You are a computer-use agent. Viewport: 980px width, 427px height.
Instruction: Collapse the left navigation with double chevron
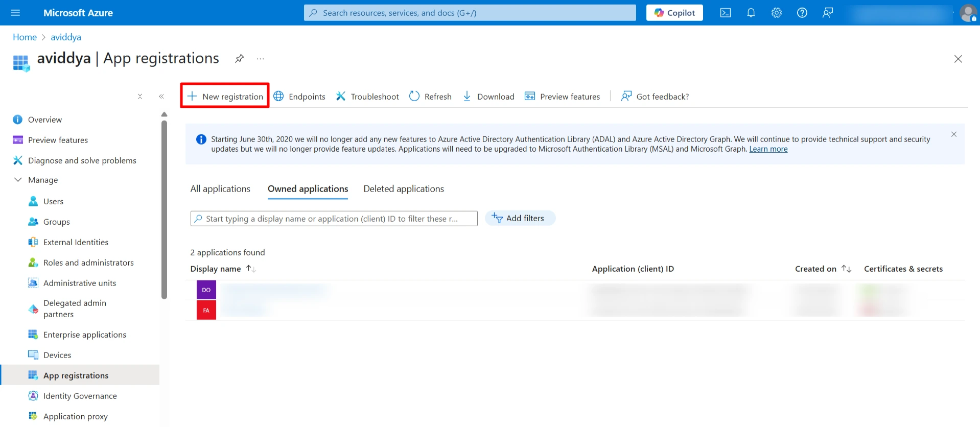161,97
